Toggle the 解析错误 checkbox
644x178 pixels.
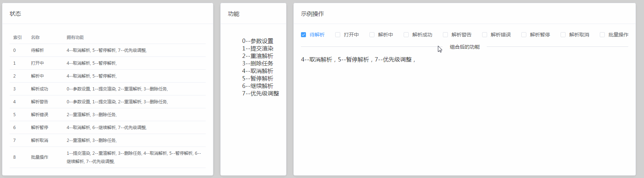click(x=485, y=35)
